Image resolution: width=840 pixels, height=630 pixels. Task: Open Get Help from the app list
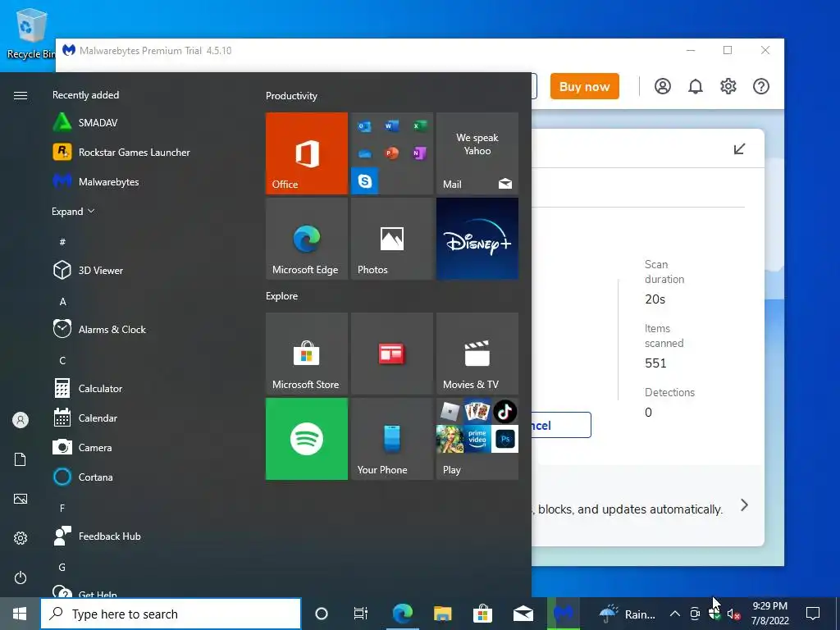(x=85, y=591)
